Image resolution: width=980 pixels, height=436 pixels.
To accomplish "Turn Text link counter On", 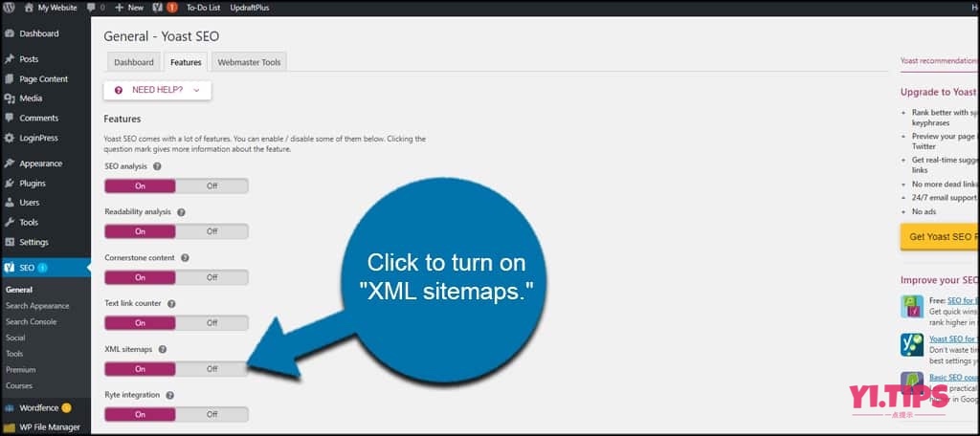I will tap(140, 323).
